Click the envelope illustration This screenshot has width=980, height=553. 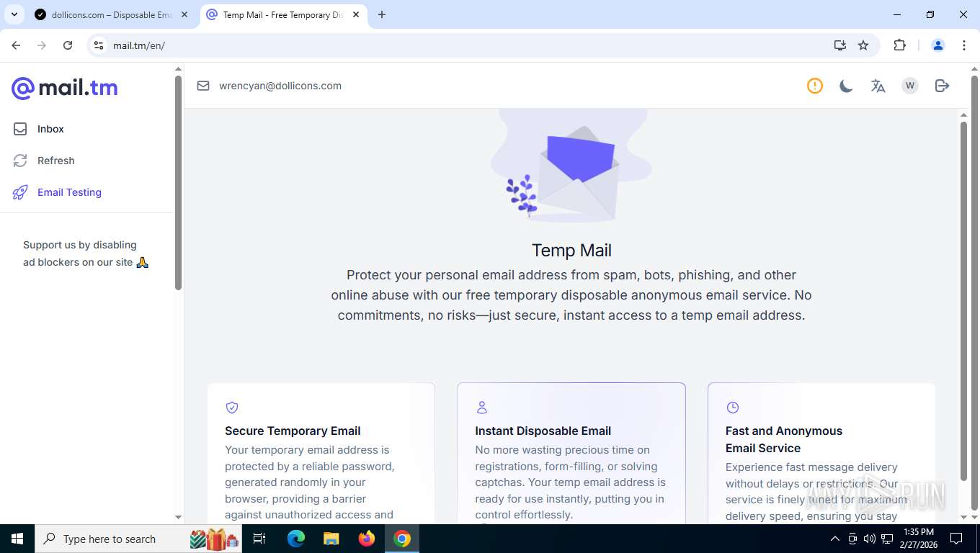tap(571, 167)
